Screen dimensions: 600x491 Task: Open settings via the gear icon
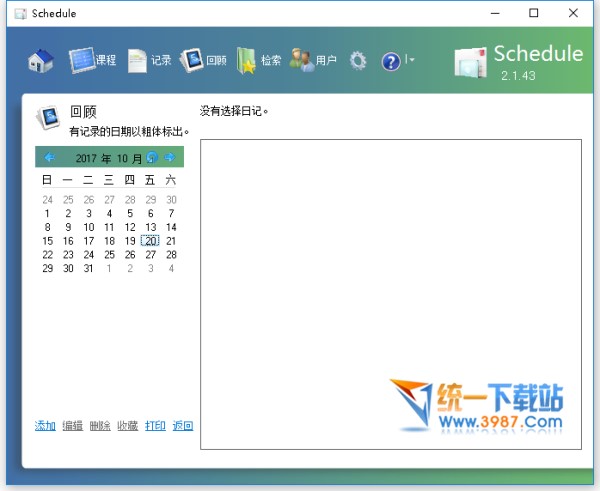(358, 61)
